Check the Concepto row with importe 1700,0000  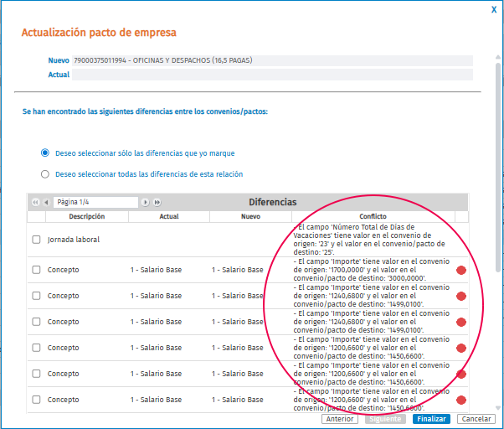coord(36,270)
